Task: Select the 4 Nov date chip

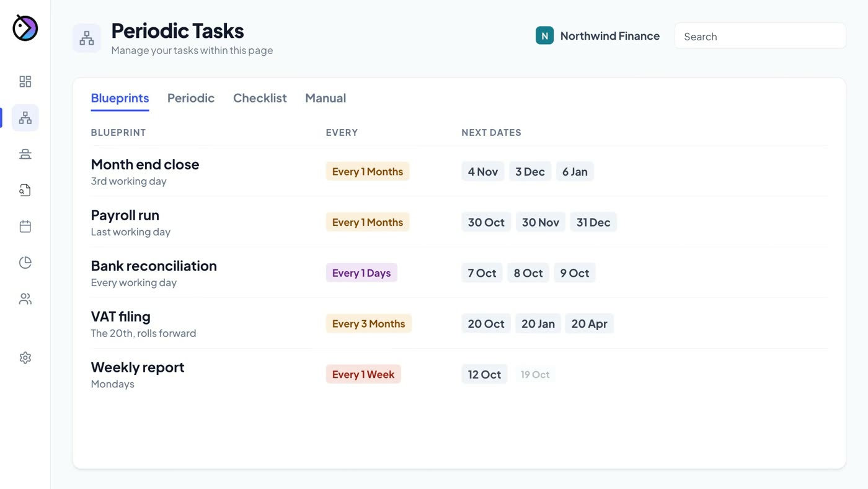Action: click(483, 172)
